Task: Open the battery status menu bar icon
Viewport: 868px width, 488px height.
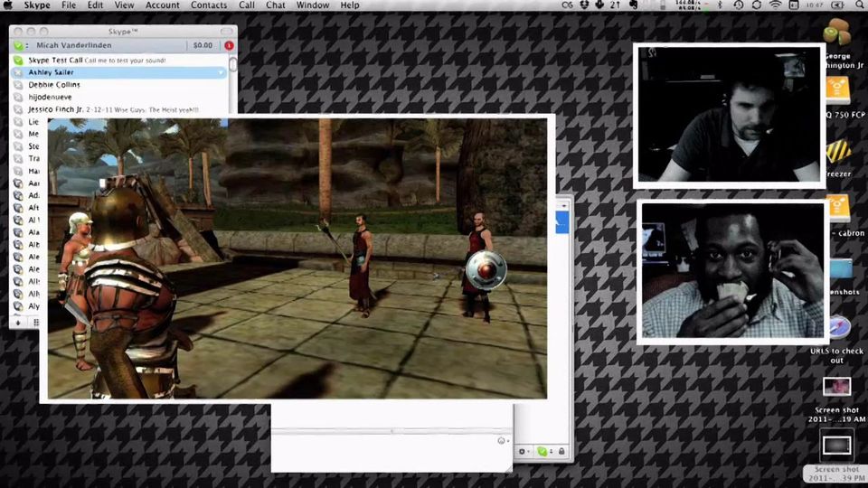Action: tap(838, 5)
